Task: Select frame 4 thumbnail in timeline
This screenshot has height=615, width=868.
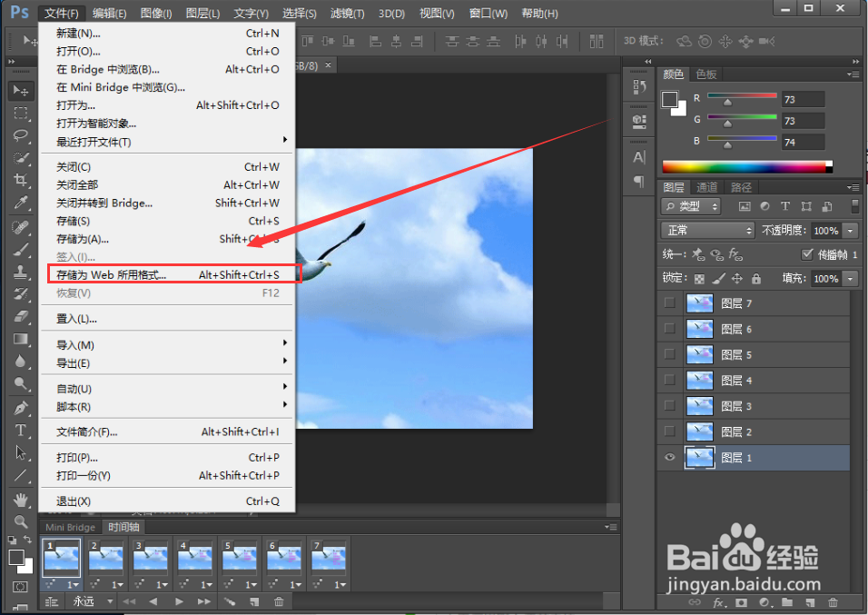Action: coord(194,558)
